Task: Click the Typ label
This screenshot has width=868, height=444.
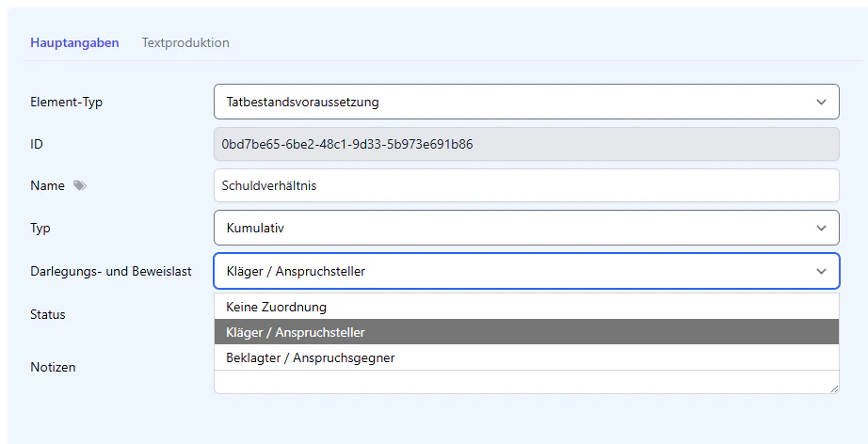Action: pyautogui.click(x=40, y=229)
